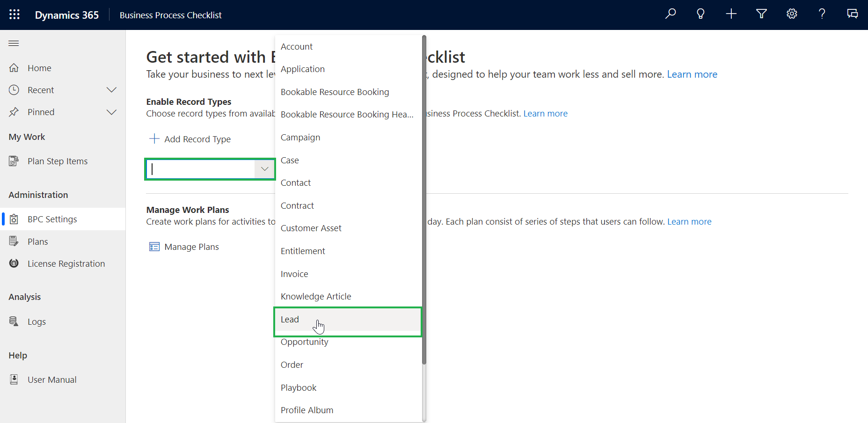Open User Manual under Help
This screenshot has height=423, width=868.
pyautogui.click(x=63, y=379)
